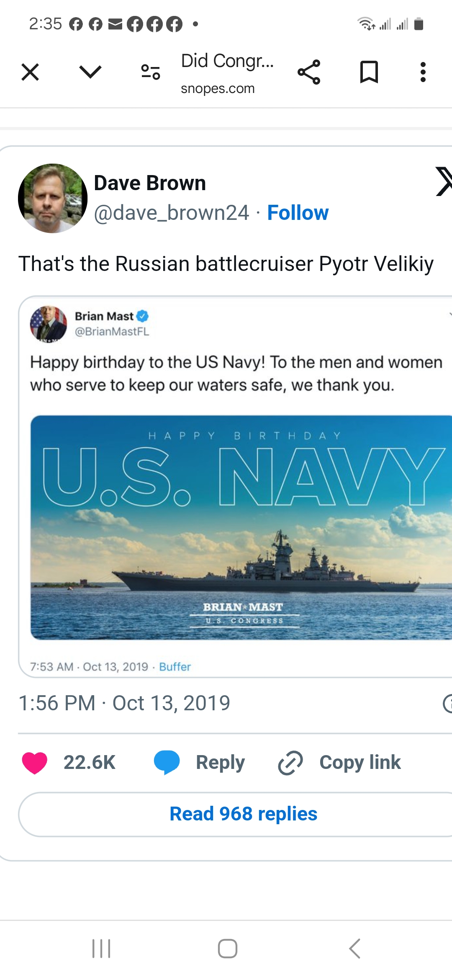
Task: Open tweet info icon beside timestamp
Action: pos(448,703)
